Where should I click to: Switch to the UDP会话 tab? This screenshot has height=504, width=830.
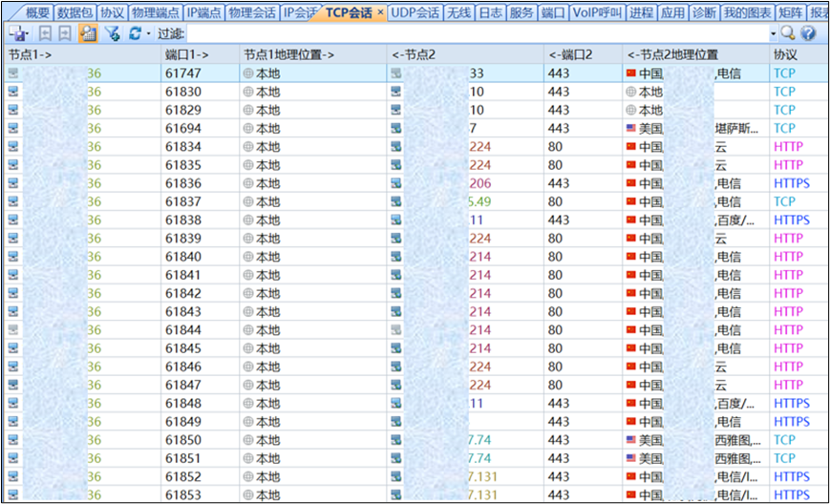pyautogui.click(x=415, y=12)
